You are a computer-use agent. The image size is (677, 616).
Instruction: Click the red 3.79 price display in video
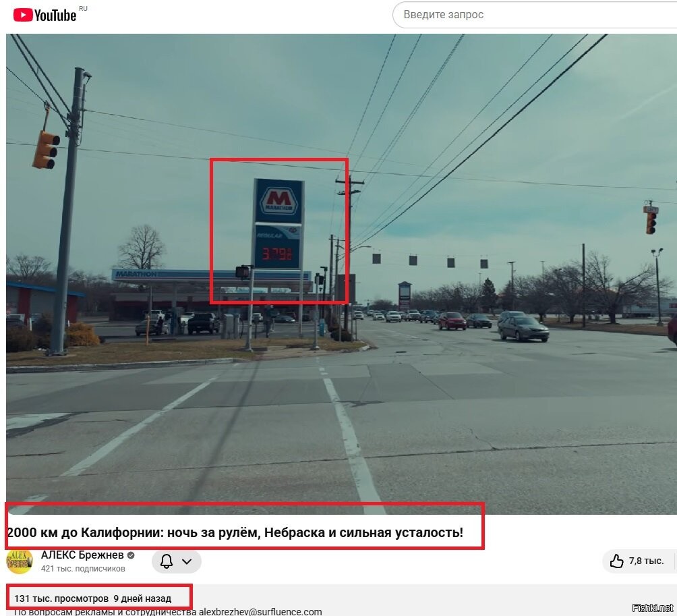point(277,254)
